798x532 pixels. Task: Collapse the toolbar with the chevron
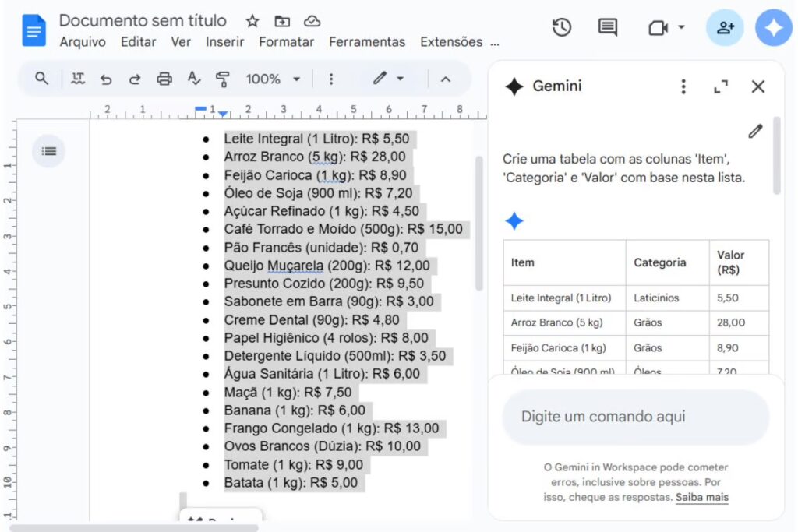coord(446,79)
